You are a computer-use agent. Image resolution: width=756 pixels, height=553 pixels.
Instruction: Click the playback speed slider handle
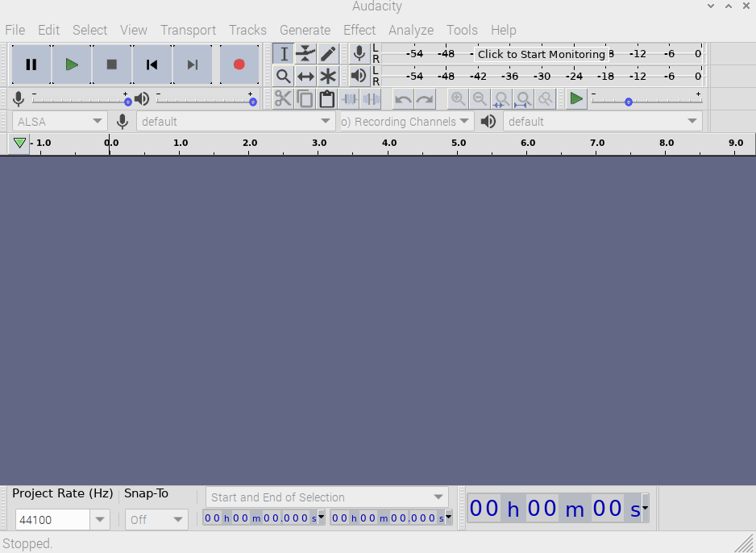pos(628,102)
